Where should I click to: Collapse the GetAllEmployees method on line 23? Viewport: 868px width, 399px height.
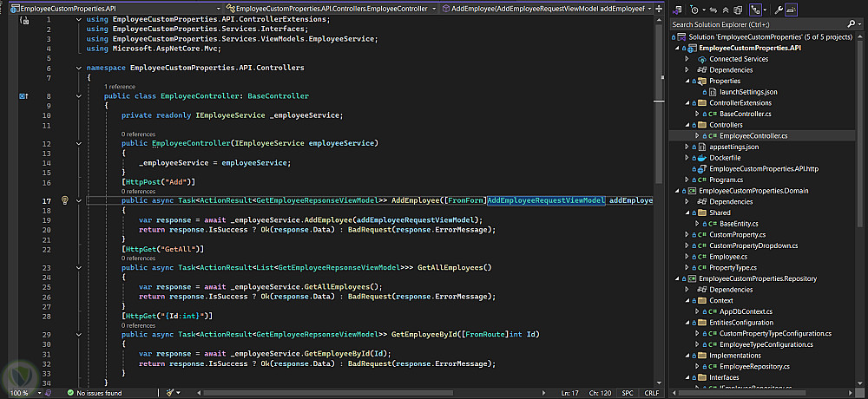(79, 268)
